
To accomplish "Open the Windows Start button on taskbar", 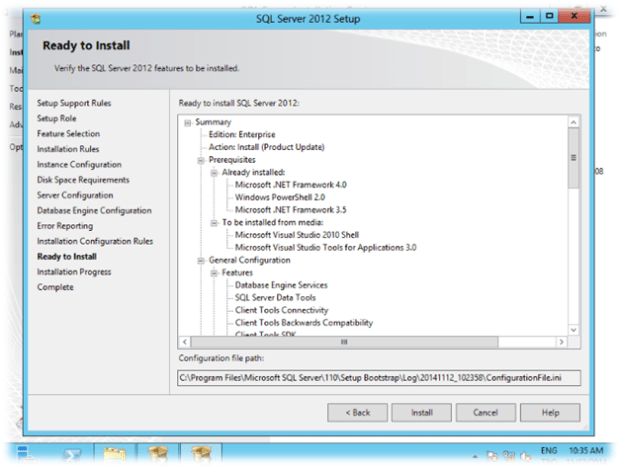I will 23,455.
